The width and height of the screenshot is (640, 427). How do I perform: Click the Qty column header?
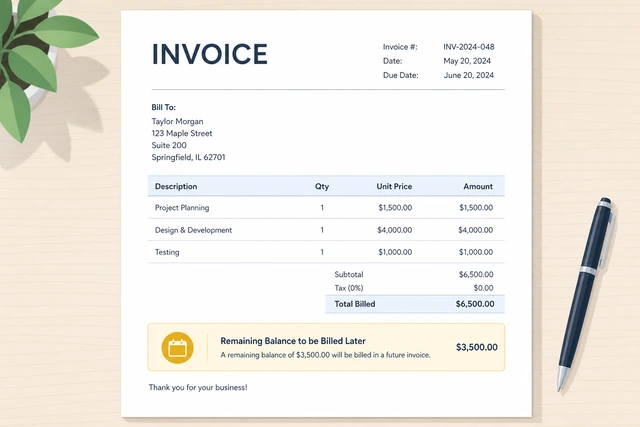(x=322, y=187)
